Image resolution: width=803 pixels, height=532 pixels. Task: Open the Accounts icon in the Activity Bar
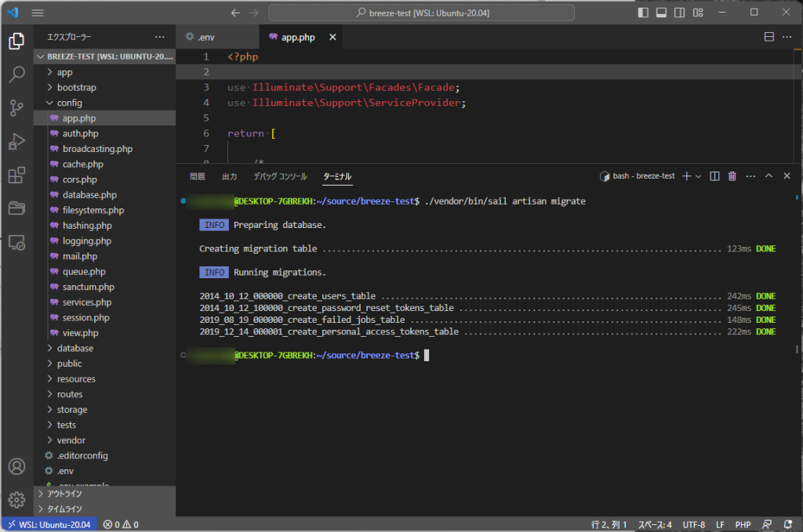click(x=17, y=466)
